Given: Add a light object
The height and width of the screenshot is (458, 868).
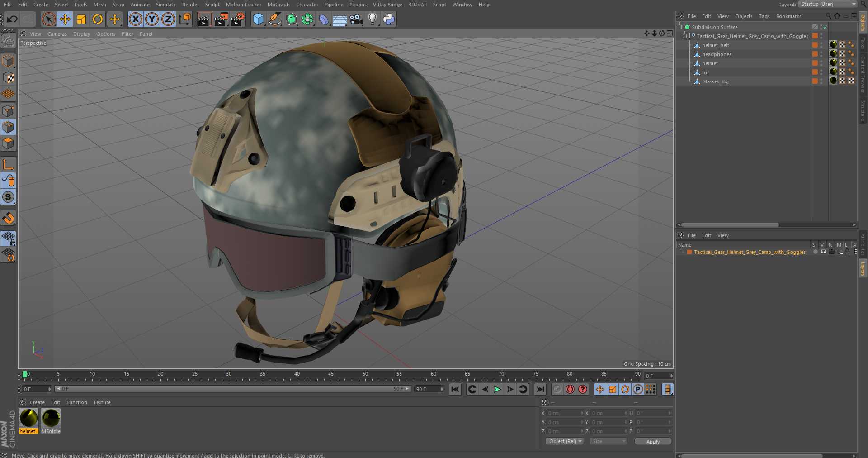Looking at the screenshot, I should 373,19.
